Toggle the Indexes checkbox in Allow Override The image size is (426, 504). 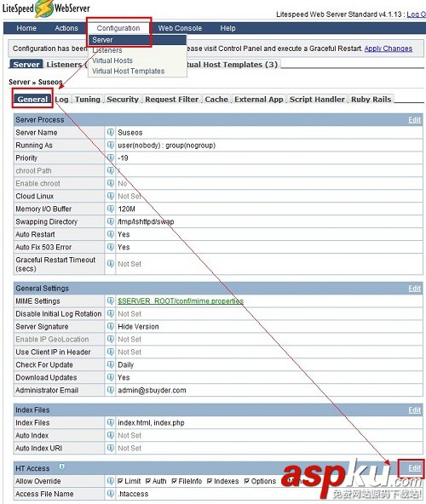point(210,481)
